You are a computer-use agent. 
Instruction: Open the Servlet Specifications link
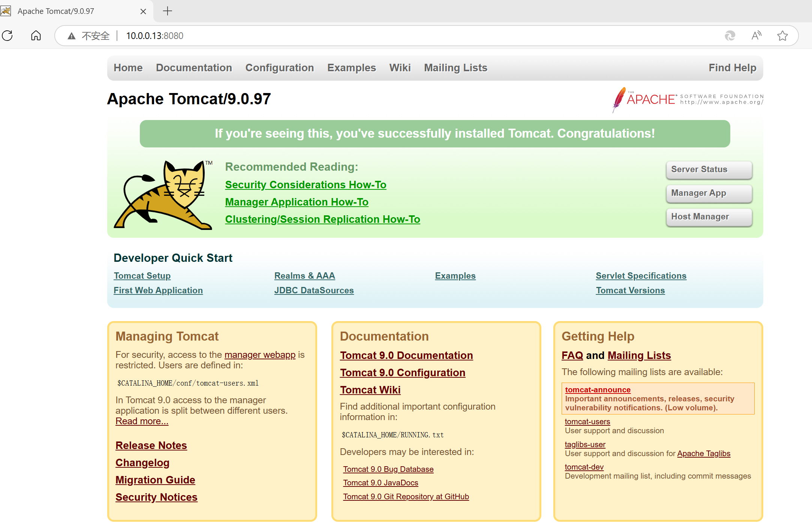coord(641,276)
